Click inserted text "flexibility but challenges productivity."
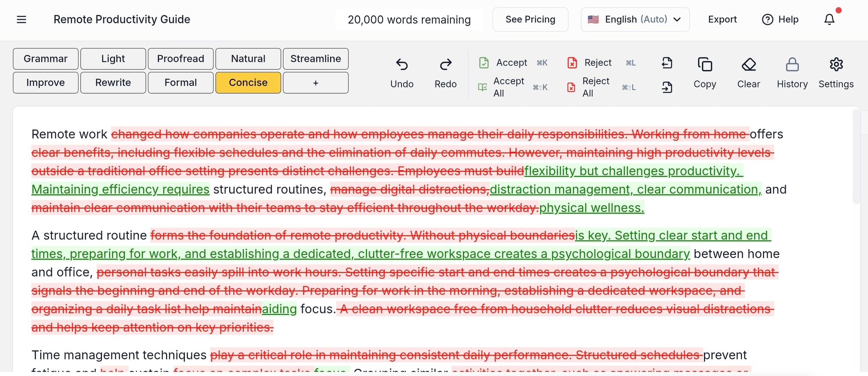This screenshot has height=376, width=868. [634, 171]
